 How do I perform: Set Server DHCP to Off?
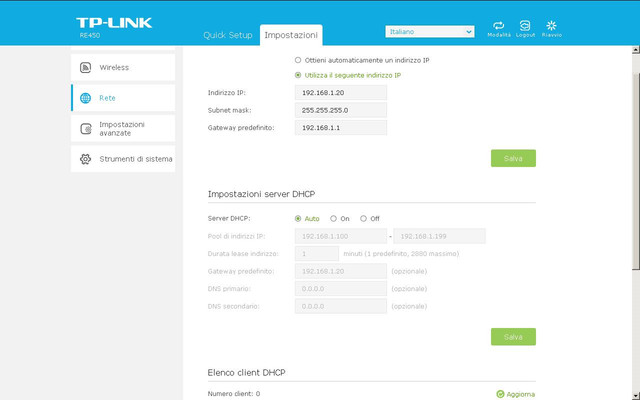[x=363, y=219]
